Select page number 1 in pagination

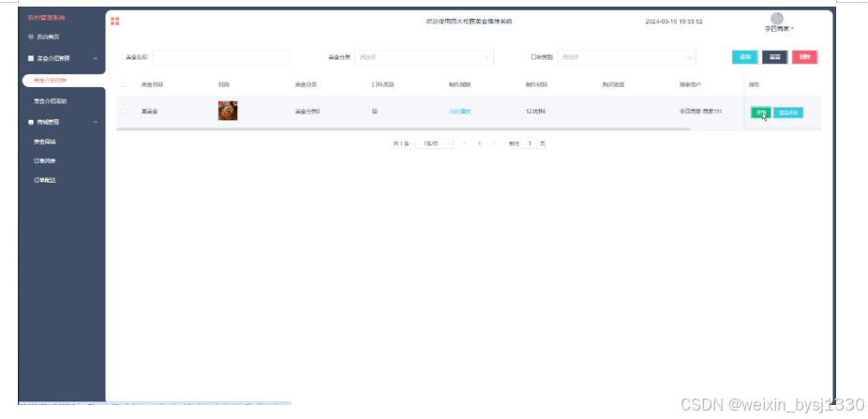(x=479, y=143)
